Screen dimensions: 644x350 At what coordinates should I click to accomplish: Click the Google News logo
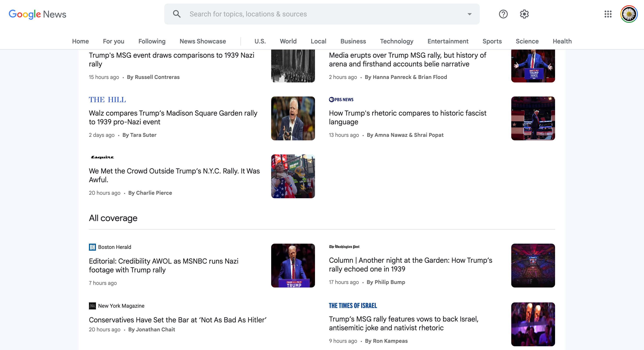pos(37,14)
